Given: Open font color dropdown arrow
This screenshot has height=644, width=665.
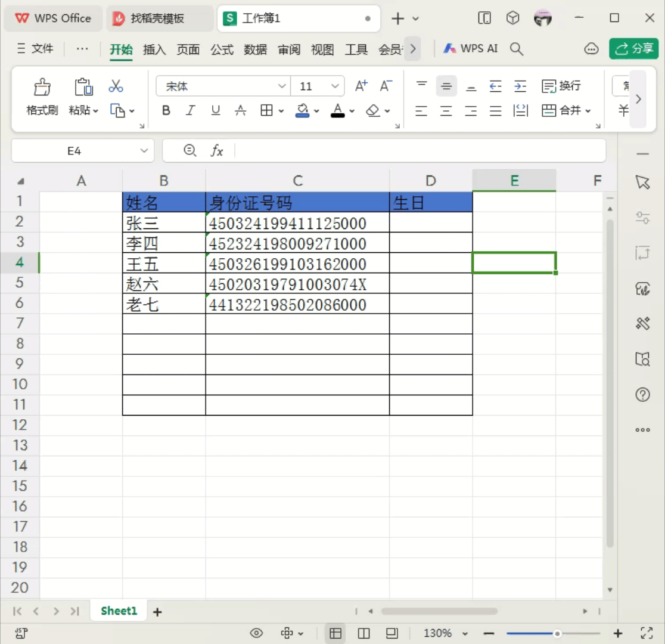Looking at the screenshot, I should click(x=352, y=112).
